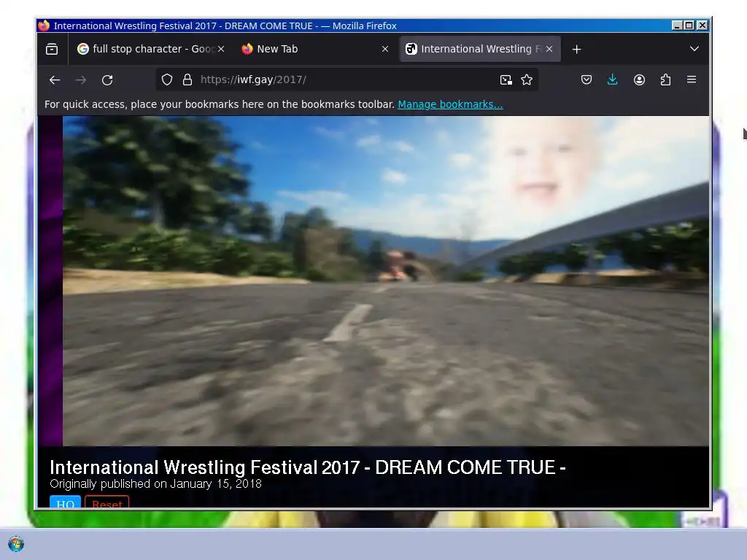Switch to the New Tab tab
This screenshot has width=747, height=560.
[315, 49]
